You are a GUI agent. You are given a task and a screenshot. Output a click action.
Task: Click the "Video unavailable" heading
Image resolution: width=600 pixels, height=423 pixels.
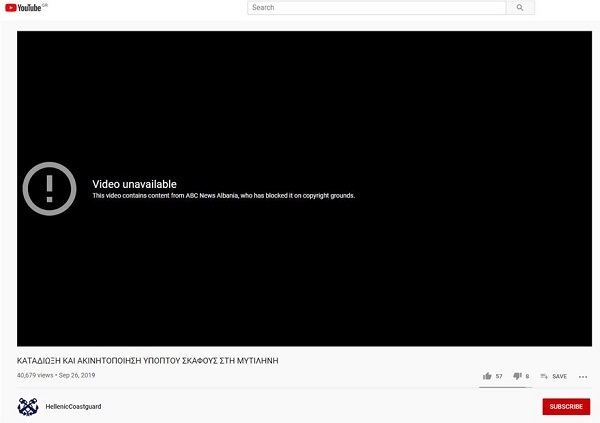click(134, 184)
